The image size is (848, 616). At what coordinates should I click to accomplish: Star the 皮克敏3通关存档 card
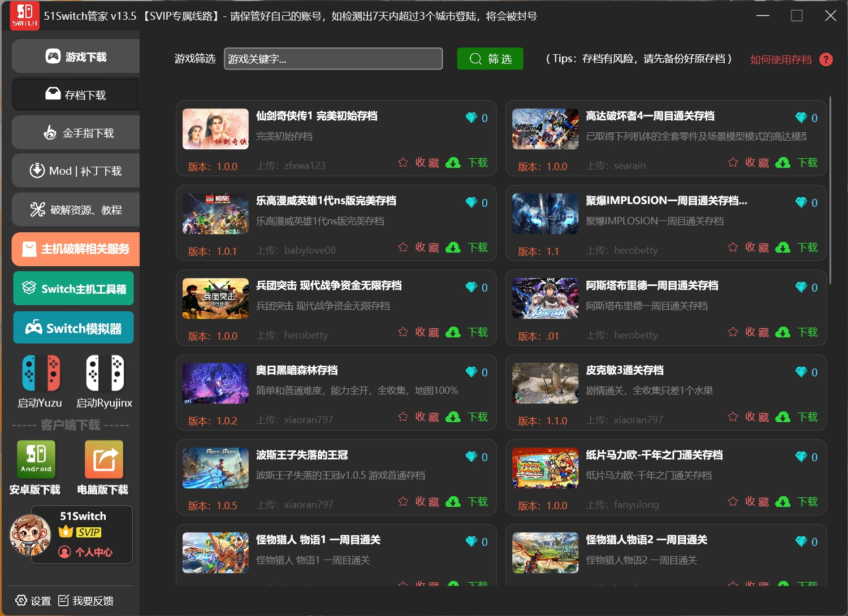click(x=733, y=417)
